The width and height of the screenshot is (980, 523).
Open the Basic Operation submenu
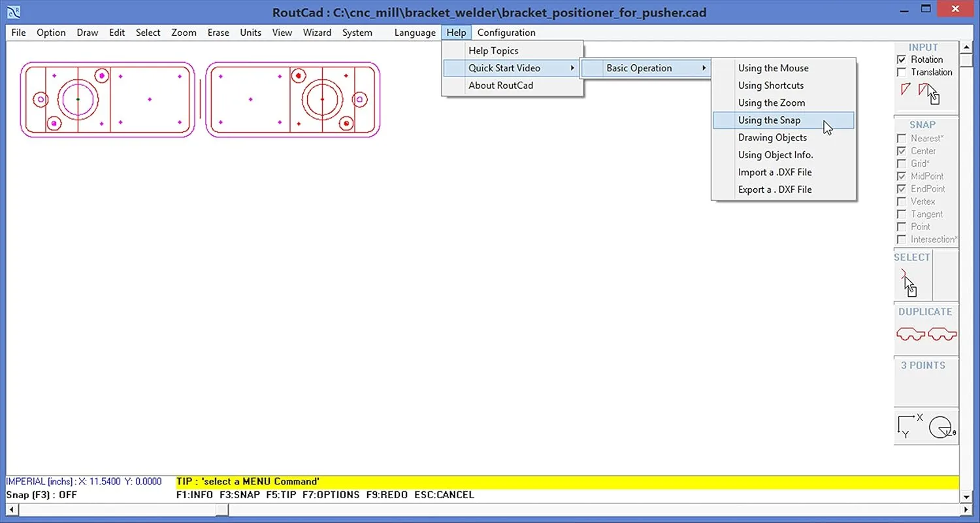pyautogui.click(x=639, y=67)
